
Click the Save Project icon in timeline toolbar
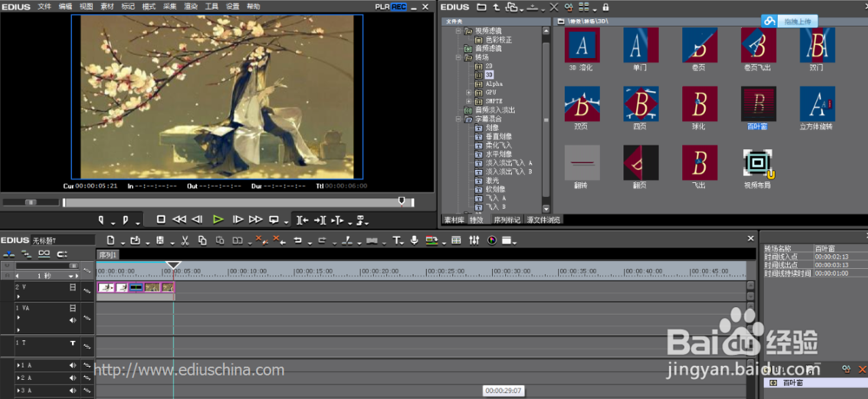(x=160, y=240)
